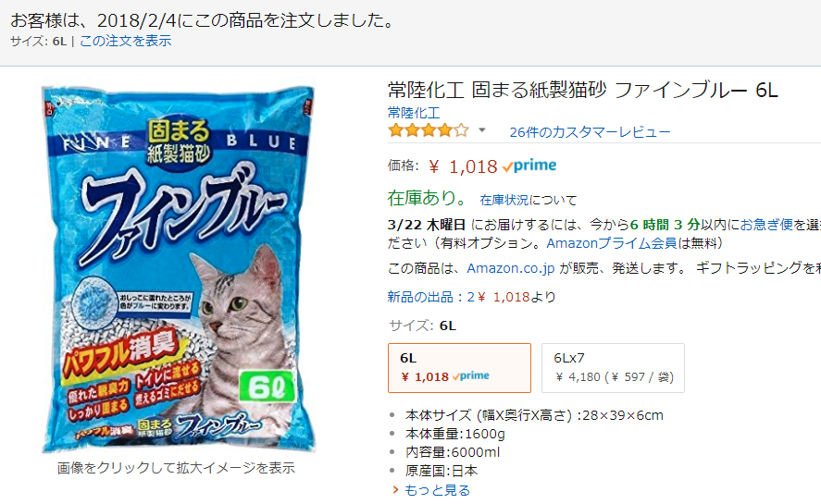
Task: Click the Amazon.co.jp seller link
Action: [511, 268]
